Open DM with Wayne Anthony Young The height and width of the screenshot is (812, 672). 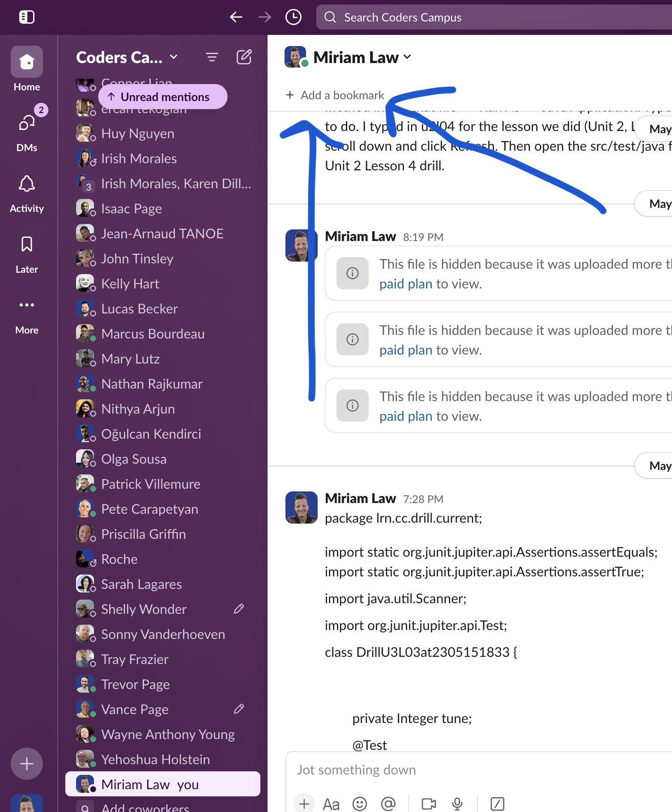click(x=163, y=734)
